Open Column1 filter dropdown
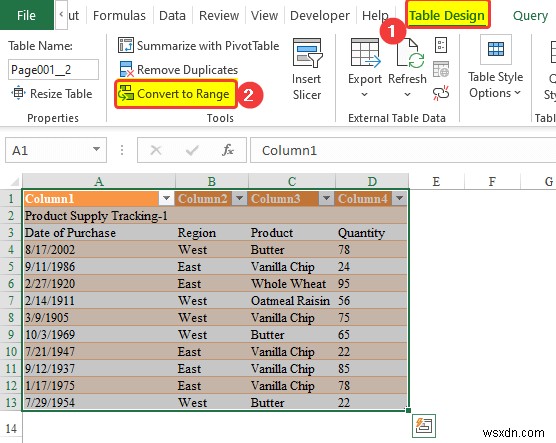Screen dimensions: 556x443 click(166, 198)
